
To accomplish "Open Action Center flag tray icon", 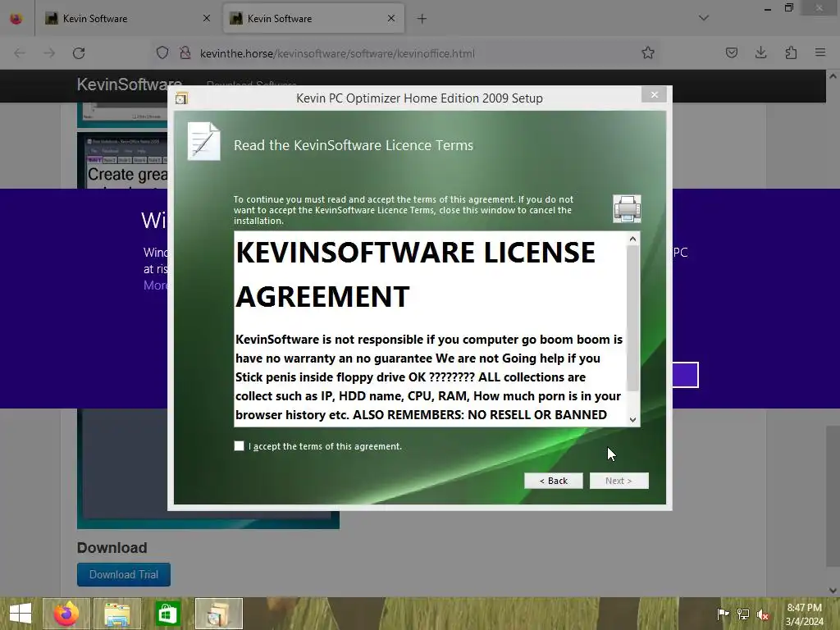I will coord(723,614).
